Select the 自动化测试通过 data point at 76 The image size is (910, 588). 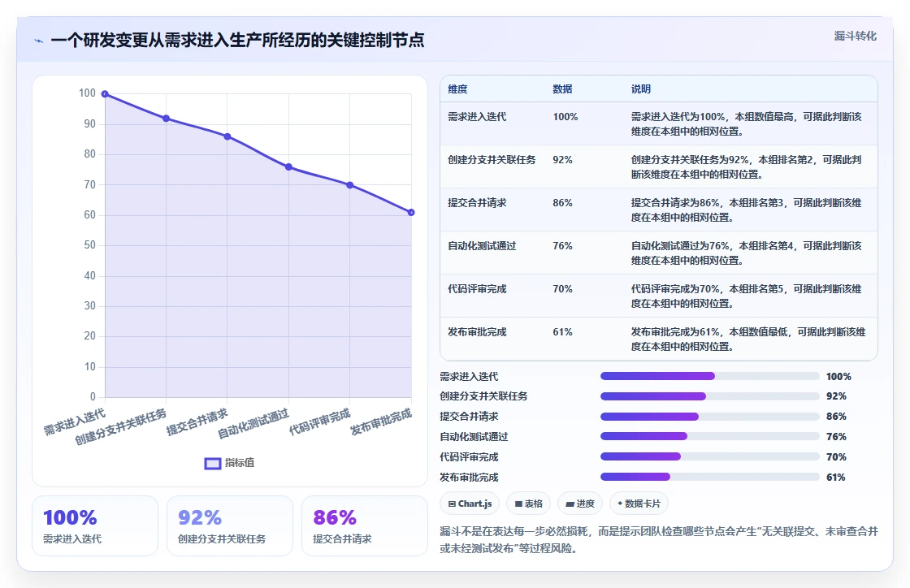pyautogui.click(x=288, y=167)
